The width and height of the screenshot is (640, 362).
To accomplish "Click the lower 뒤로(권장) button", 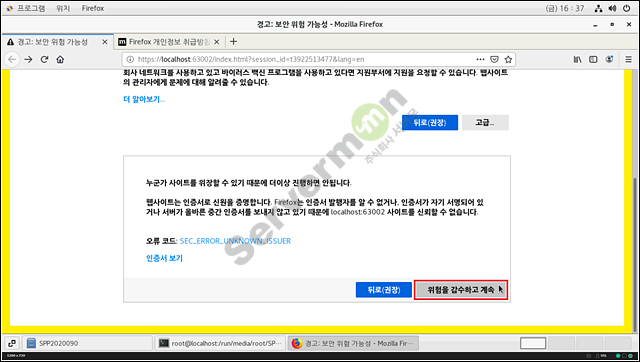I will coord(384,290).
